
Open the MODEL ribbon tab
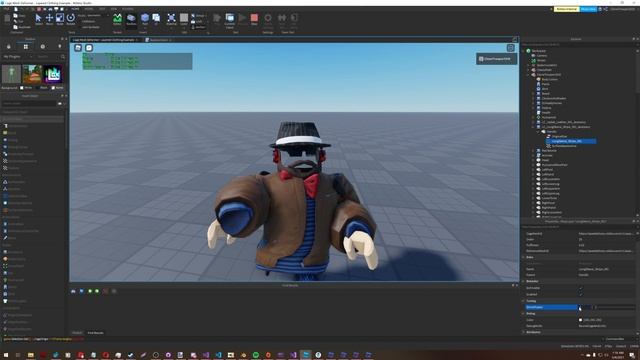89,9
